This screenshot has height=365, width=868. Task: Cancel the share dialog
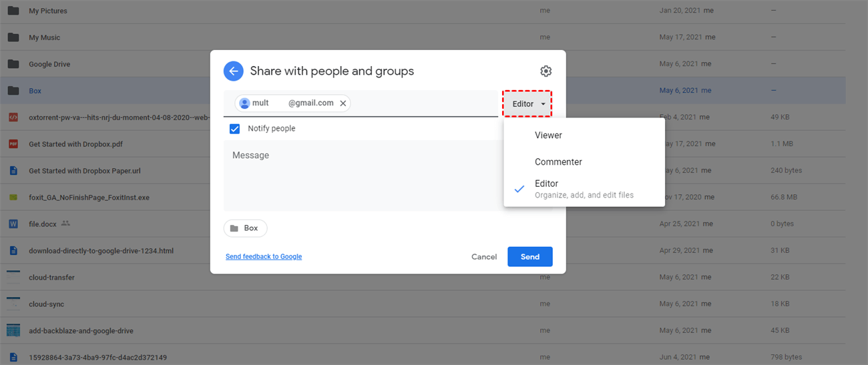click(x=484, y=257)
